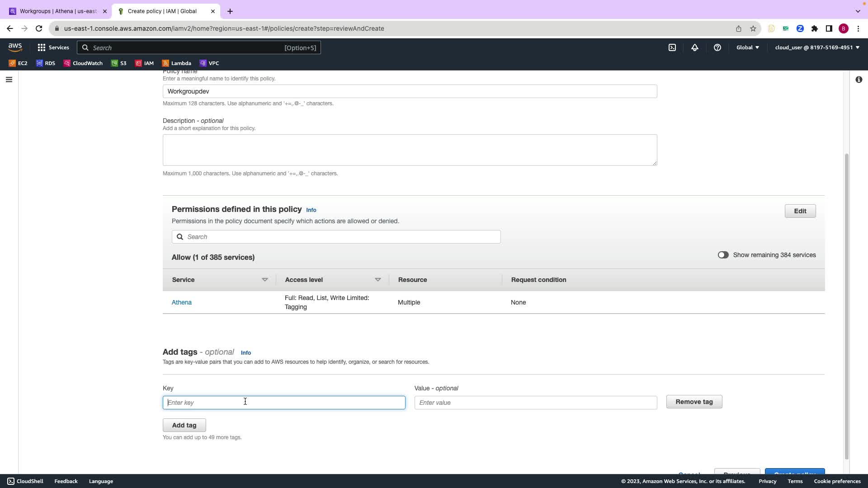Open the Services grid menu
The height and width of the screenshot is (488, 868).
(53, 47)
